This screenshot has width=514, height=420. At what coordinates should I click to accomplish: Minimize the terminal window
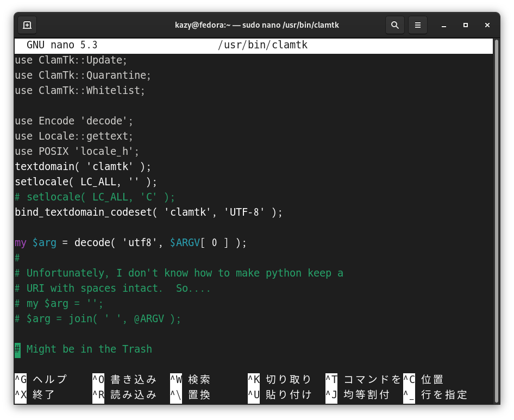[444, 25]
